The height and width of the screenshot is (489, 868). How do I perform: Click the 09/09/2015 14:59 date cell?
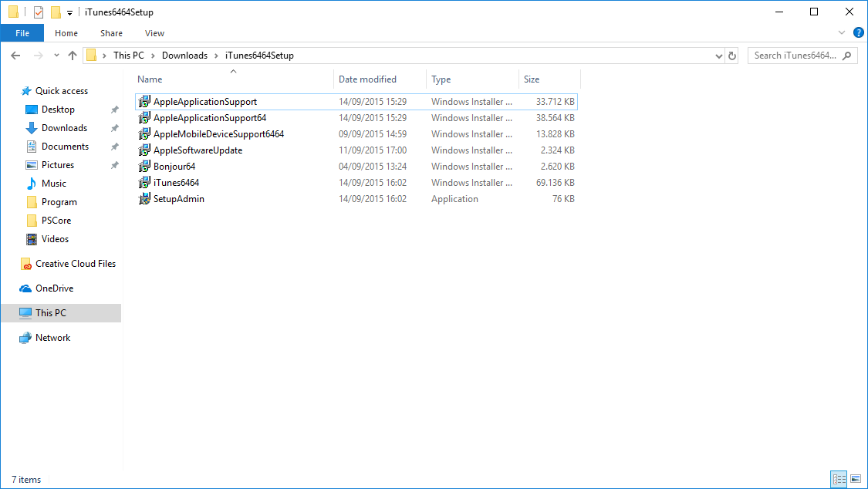tap(373, 134)
